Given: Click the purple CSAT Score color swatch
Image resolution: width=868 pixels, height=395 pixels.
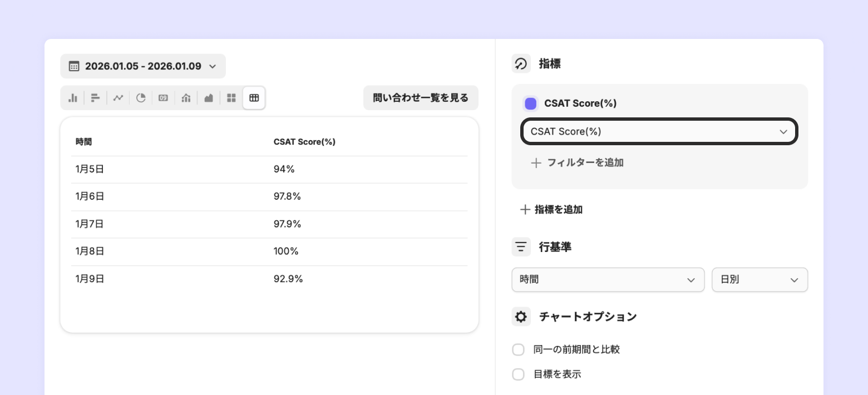Looking at the screenshot, I should [x=531, y=103].
